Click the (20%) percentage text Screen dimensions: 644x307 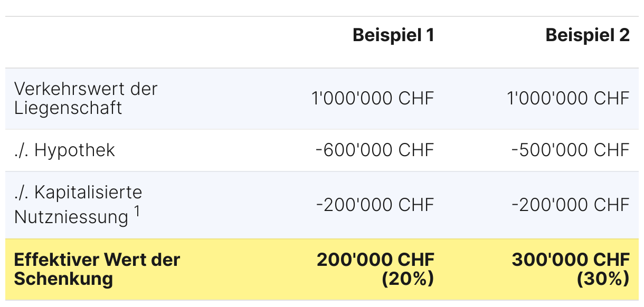(408, 279)
